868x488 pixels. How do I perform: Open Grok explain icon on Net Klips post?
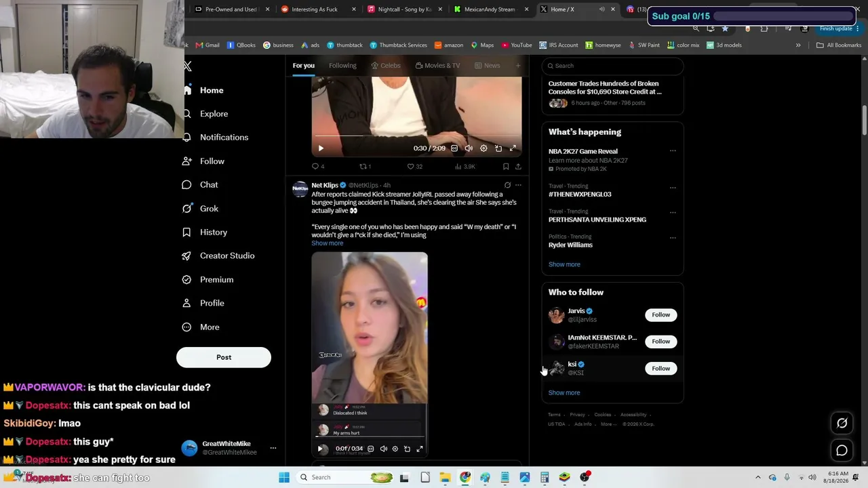tap(507, 185)
